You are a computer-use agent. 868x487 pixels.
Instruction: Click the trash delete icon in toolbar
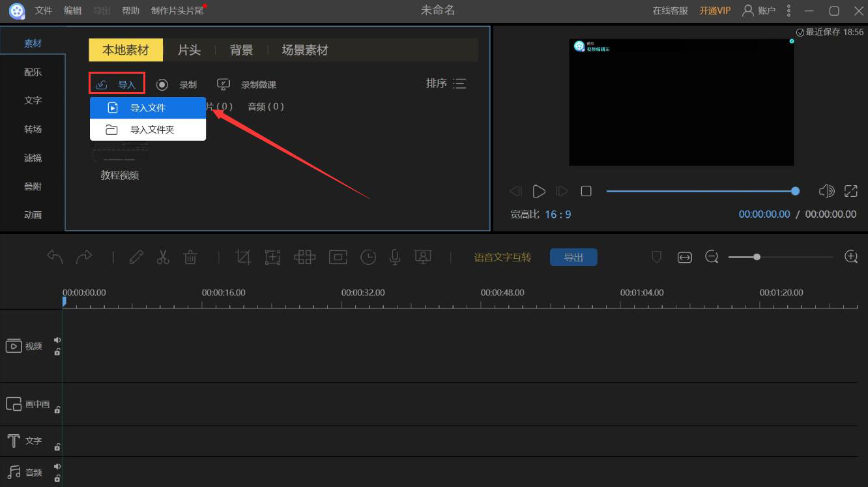click(x=190, y=258)
